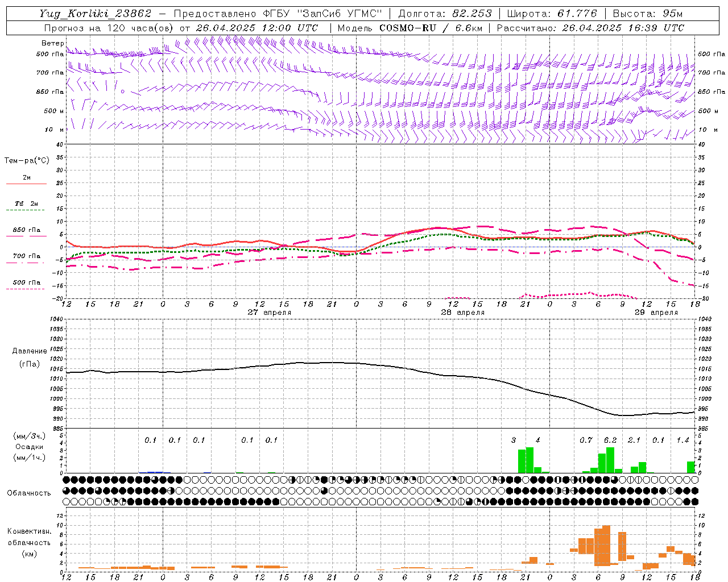
Task: Click the longitude value Долгота: 82.253
Action: tap(445, 14)
